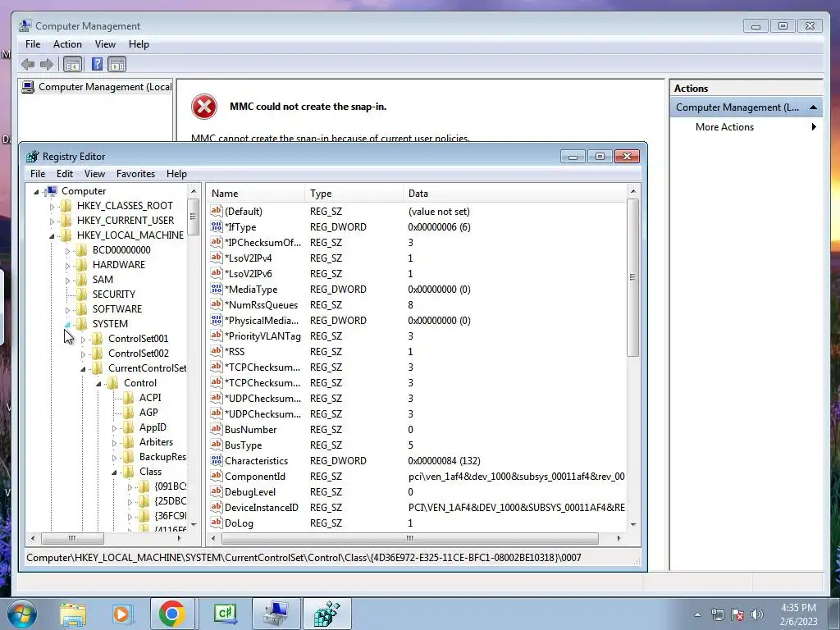Select Computer Management (Local) tree node icon
Viewport: 840px width, 630px height.
point(28,87)
